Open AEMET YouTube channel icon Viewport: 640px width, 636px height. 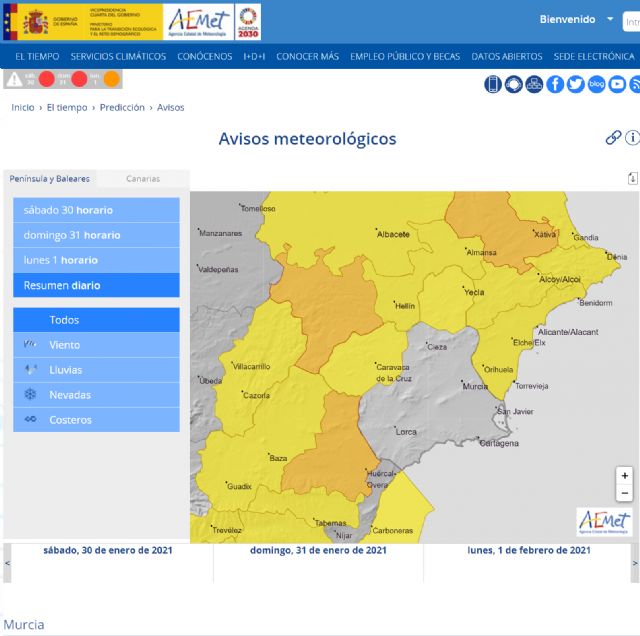point(617,84)
